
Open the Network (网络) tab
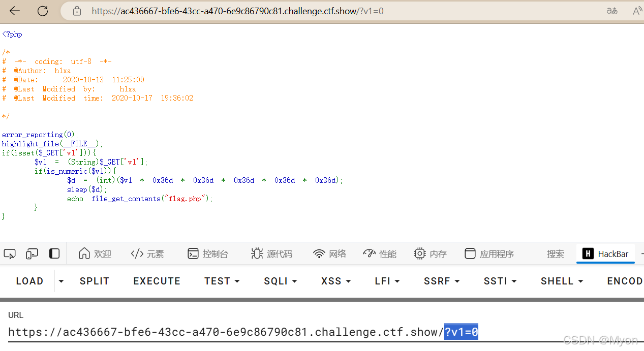[x=329, y=254]
